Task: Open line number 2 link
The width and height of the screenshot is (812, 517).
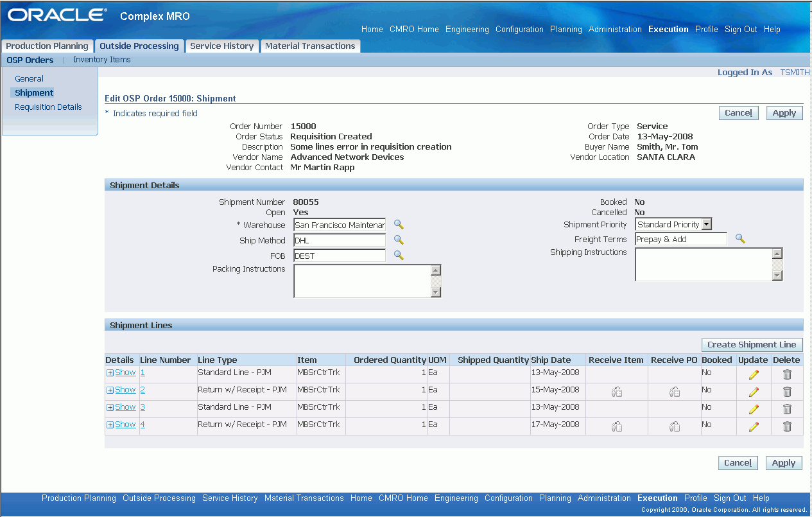Action: tap(143, 390)
